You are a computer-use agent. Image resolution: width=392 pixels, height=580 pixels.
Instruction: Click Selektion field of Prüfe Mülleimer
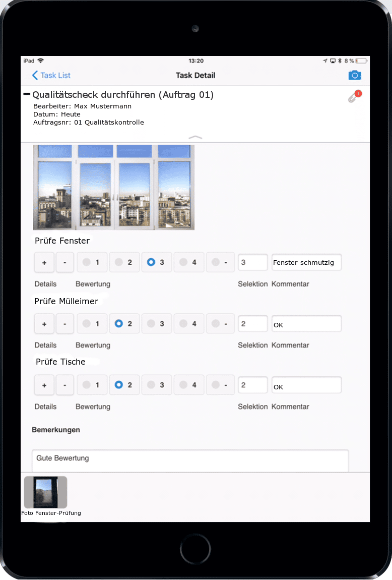(x=252, y=324)
